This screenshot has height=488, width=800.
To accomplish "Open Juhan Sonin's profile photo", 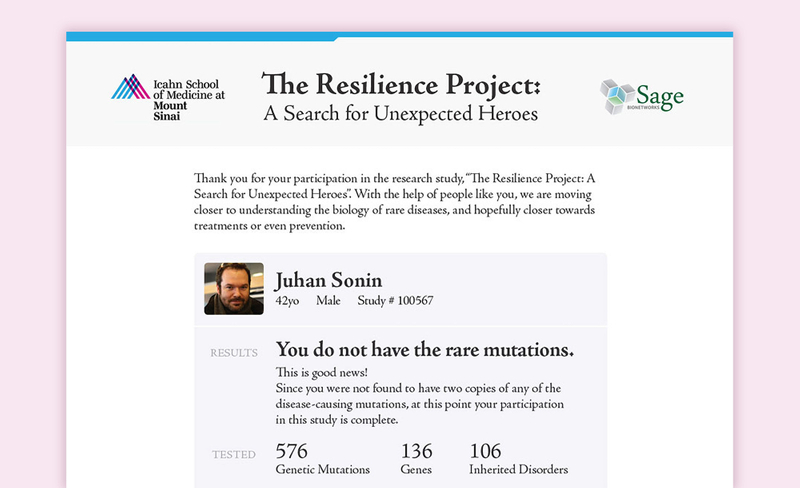I will tap(234, 288).
